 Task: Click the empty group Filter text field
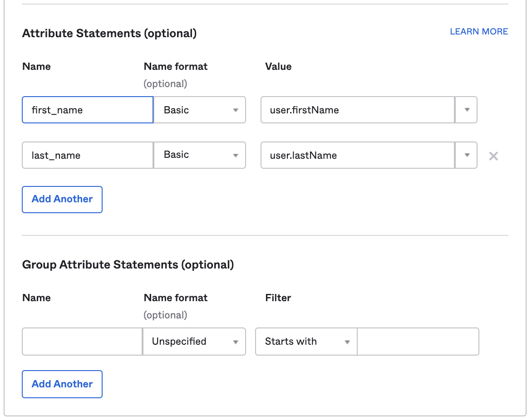click(418, 342)
